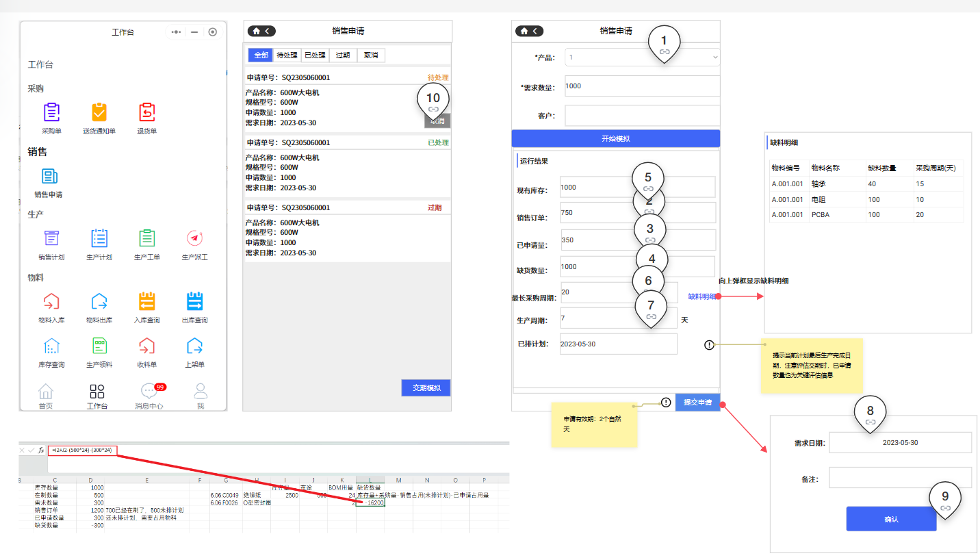Image resolution: width=980 pixels, height=560 pixels.
Task: Click the 需求日期 field in the popup
Action: click(x=900, y=443)
